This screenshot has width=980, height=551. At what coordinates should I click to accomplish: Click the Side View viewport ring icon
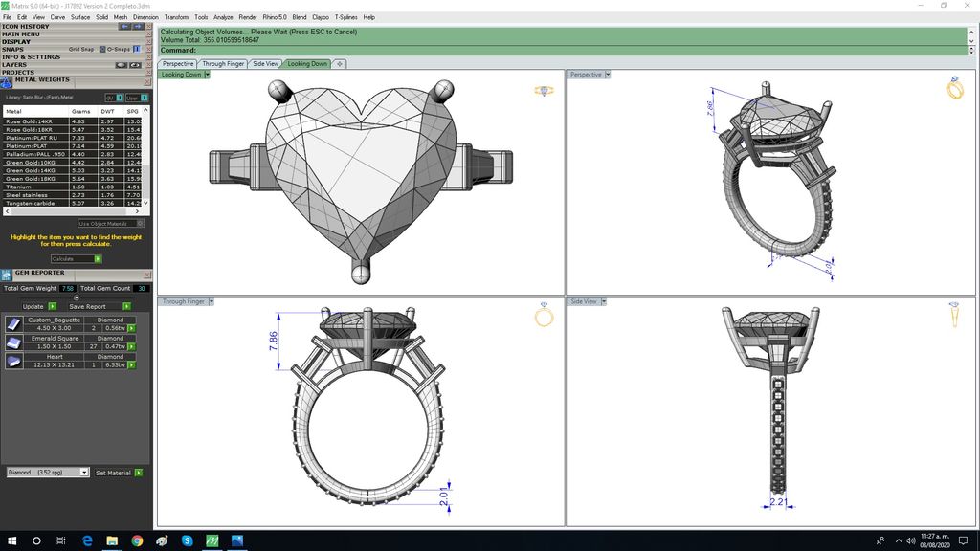[x=954, y=314]
